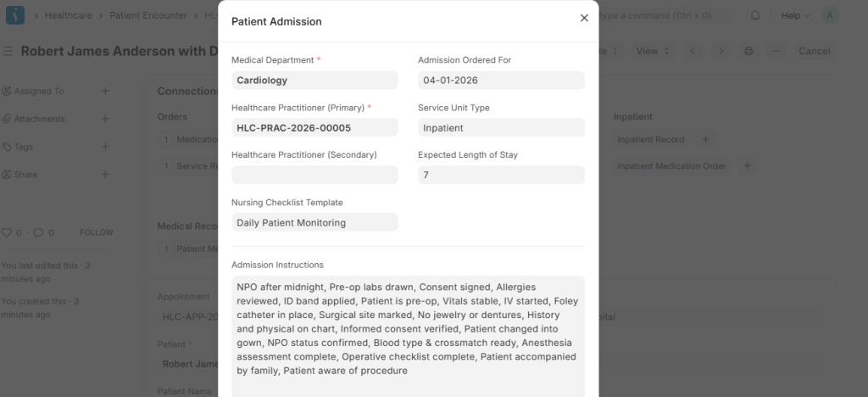868x397 pixels.
Task: Click the user avatar icon
Action: click(x=830, y=15)
